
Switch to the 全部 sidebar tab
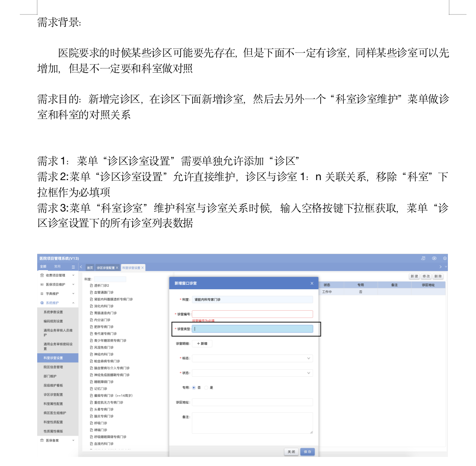[x=43, y=266]
